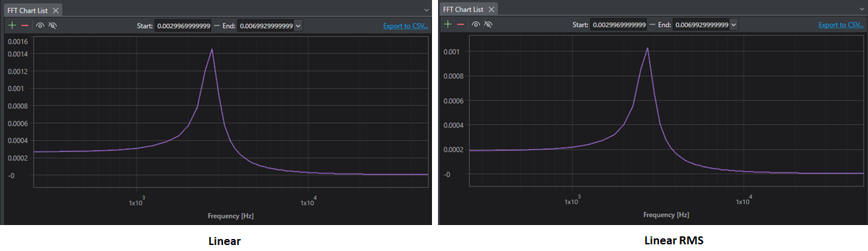Click the 0.0016 axis value in the Linear chart
868x251 pixels.
[x=17, y=41]
